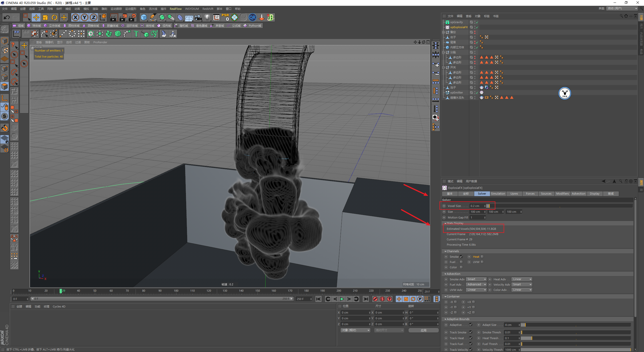This screenshot has width=644, height=352.
Task: Click the Undo arrow icon
Action: tap(7, 17)
